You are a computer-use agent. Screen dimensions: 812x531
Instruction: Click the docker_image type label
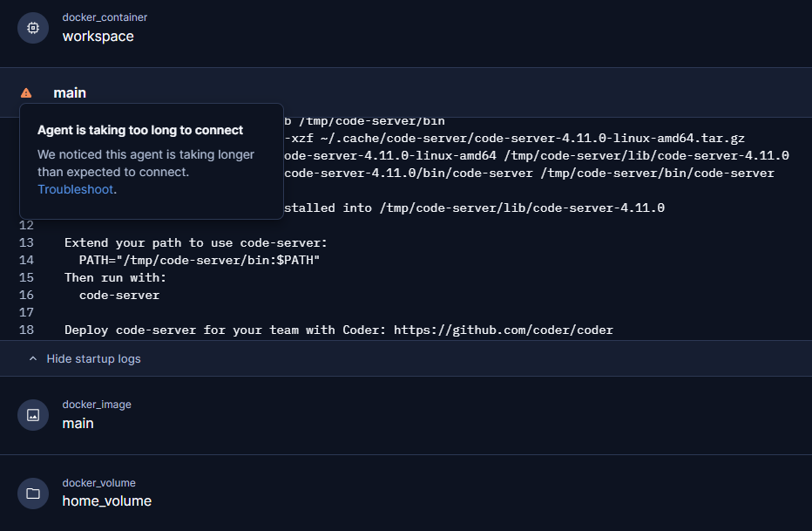[97, 405]
